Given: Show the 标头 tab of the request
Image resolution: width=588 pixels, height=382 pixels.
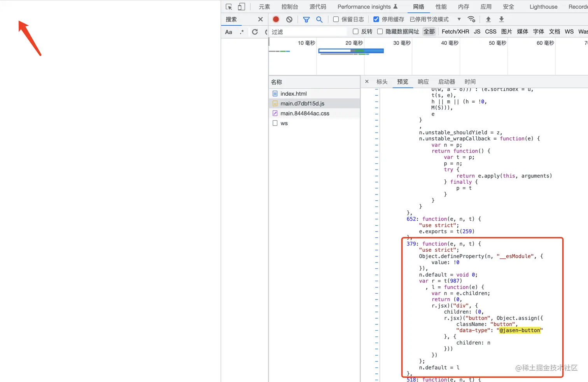Looking at the screenshot, I should pos(382,82).
